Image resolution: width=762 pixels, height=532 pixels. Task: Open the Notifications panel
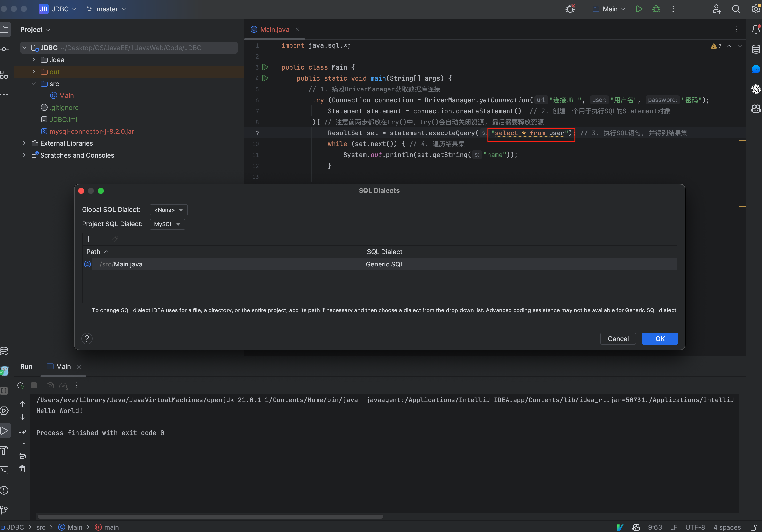[x=756, y=29]
